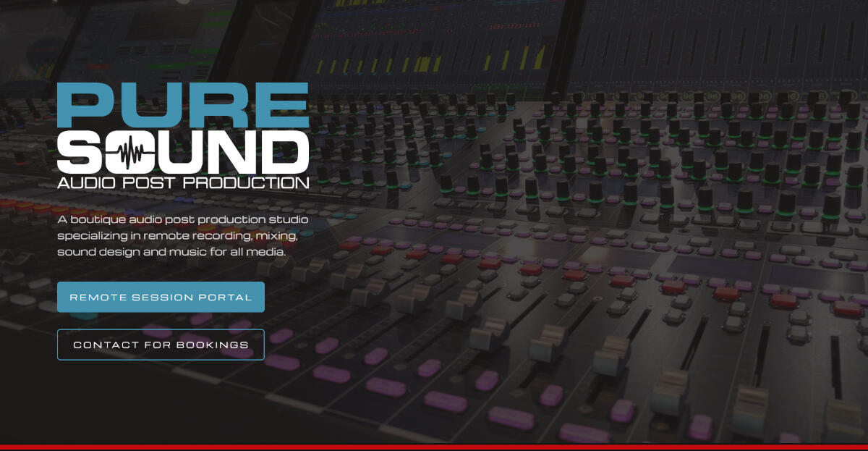Image resolution: width=868 pixels, height=451 pixels.
Task: Click the red accent bar at page bottom
Action: tap(434, 447)
